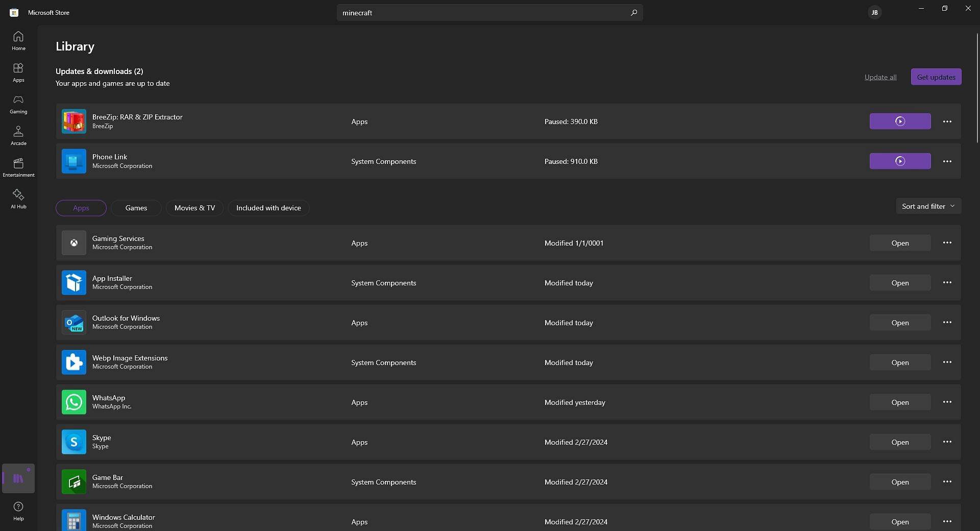Expand the Sort and filter dropdown
This screenshot has width=980, height=531.
coord(928,206)
